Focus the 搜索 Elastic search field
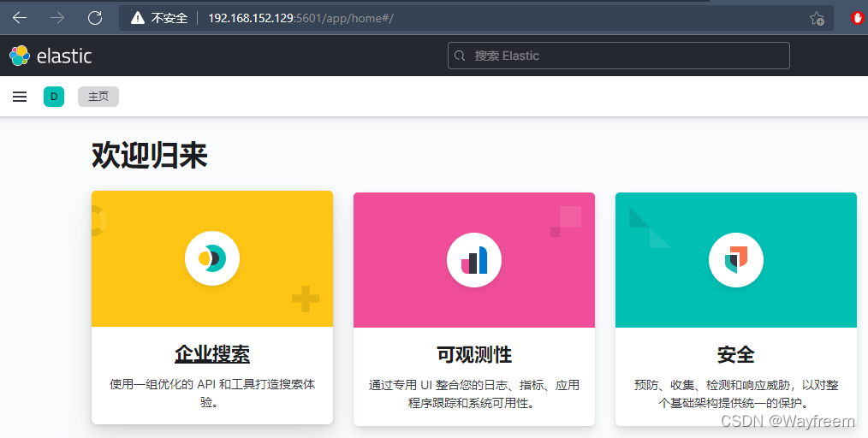Screen dimensions: 868x438 click(x=618, y=56)
